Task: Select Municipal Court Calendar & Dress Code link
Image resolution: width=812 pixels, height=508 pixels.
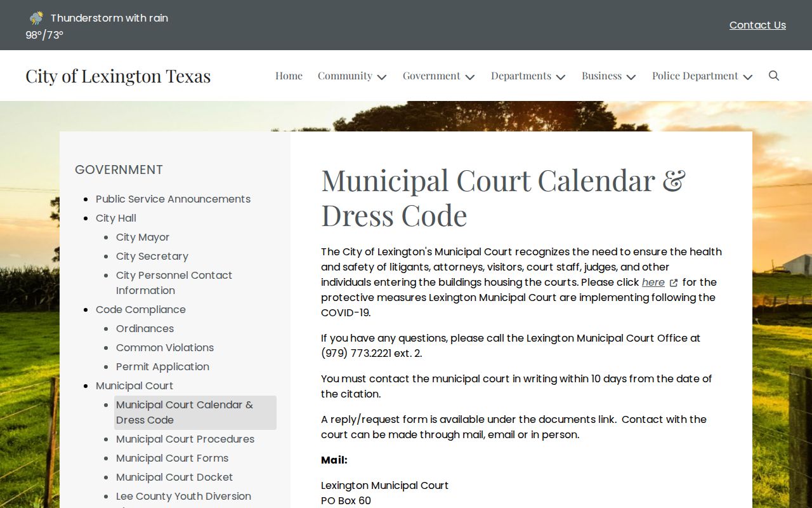Action: tap(195, 412)
